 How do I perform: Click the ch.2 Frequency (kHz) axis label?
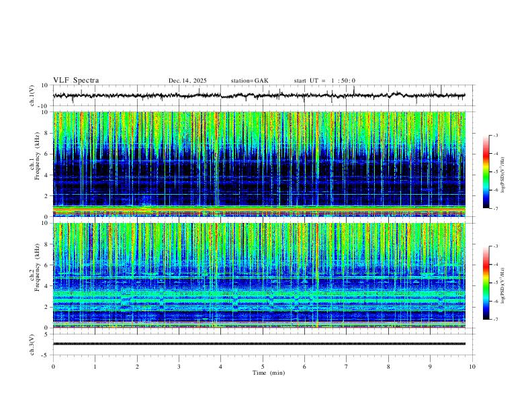(x=35, y=266)
